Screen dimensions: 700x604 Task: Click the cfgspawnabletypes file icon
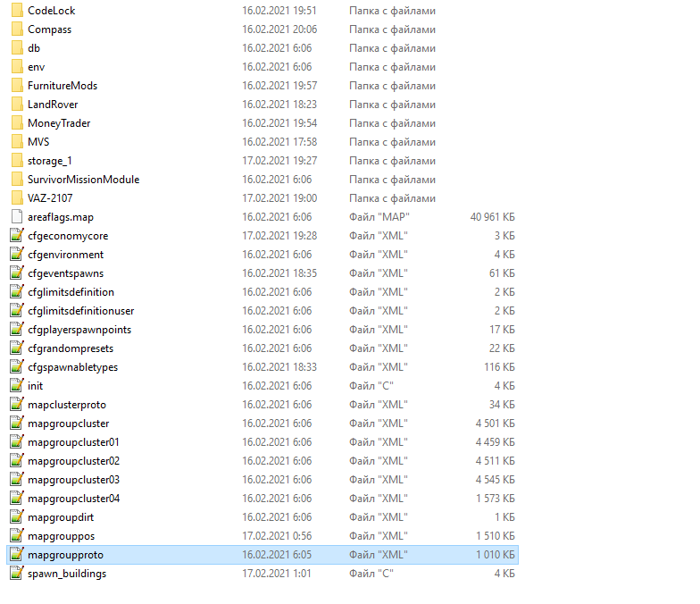tap(17, 366)
